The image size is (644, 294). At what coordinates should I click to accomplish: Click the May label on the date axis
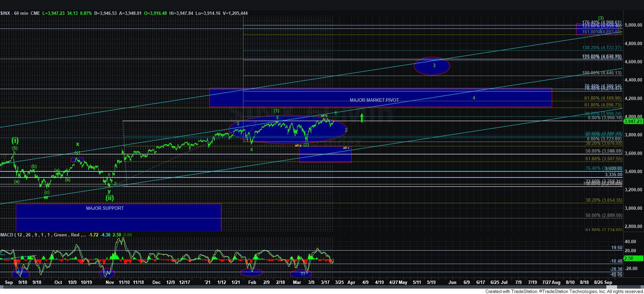[x=403, y=283]
